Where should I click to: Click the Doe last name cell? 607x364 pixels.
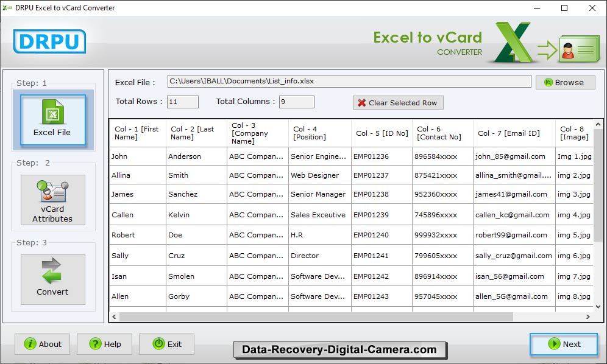tap(196, 235)
